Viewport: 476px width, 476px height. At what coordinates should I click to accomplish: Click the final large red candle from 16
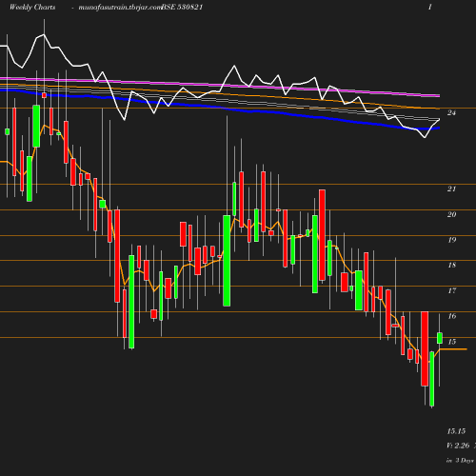click(425, 348)
